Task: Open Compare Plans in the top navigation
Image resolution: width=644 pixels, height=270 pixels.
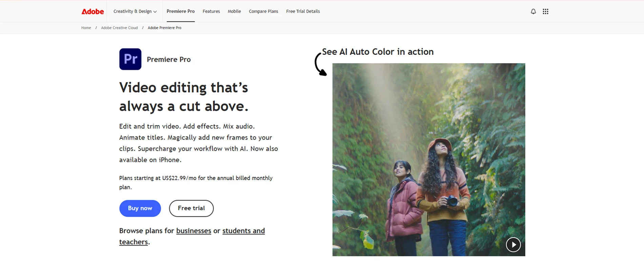Action: tap(263, 12)
